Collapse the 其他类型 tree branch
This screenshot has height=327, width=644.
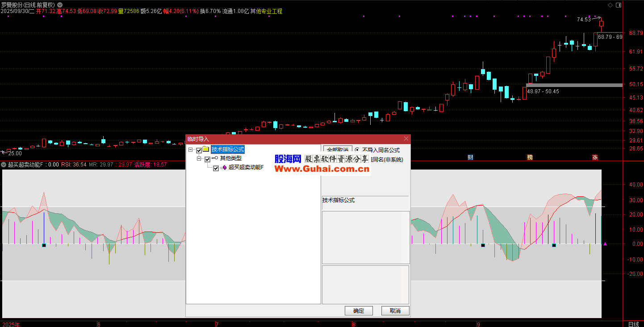(x=199, y=159)
